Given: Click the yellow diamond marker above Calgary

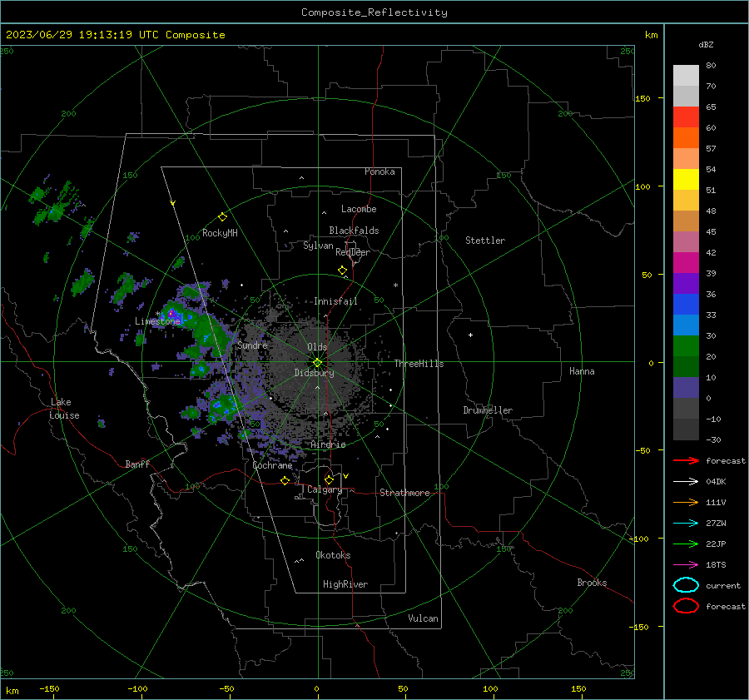Looking at the screenshot, I should coord(329,479).
